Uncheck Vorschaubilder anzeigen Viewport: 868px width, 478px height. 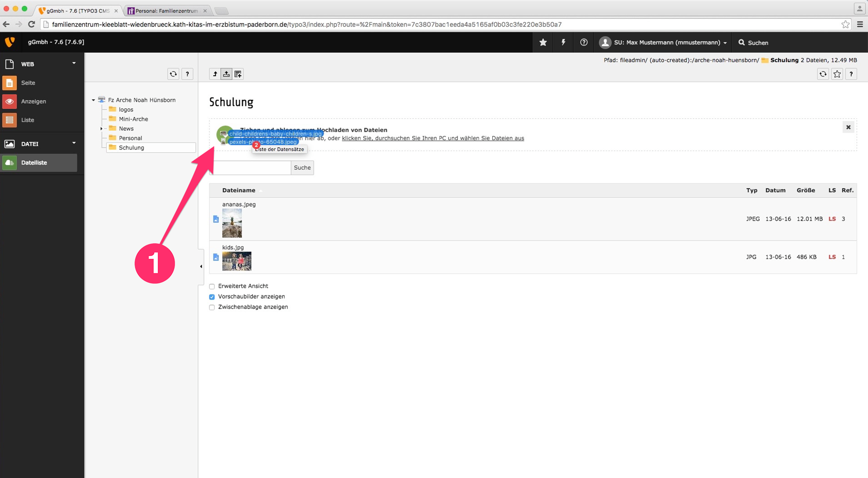coord(212,297)
